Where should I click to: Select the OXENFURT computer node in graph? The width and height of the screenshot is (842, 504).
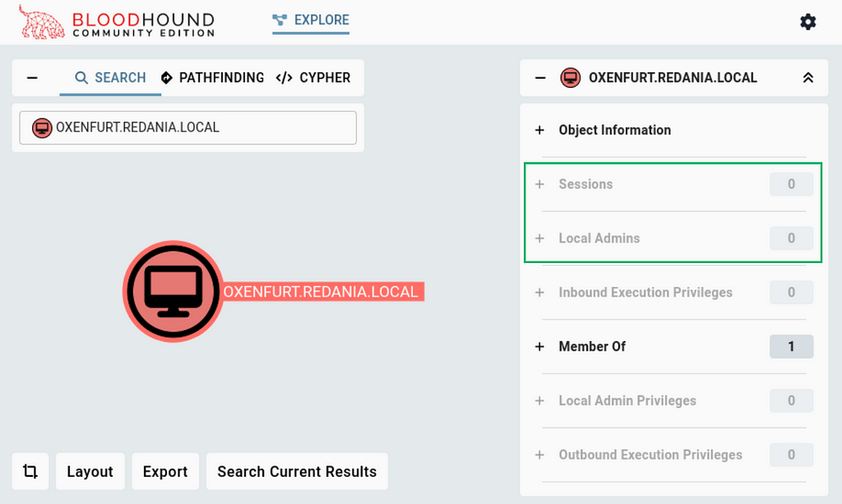(173, 291)
